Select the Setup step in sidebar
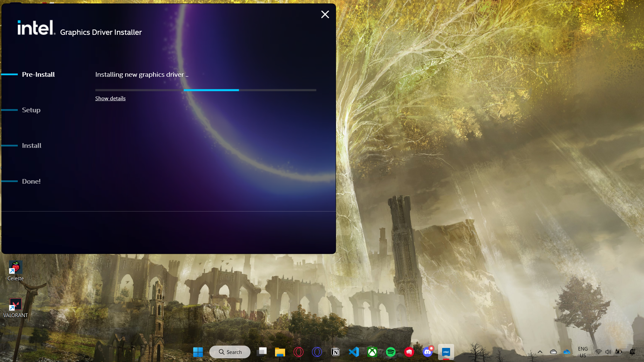 [31, 110]
